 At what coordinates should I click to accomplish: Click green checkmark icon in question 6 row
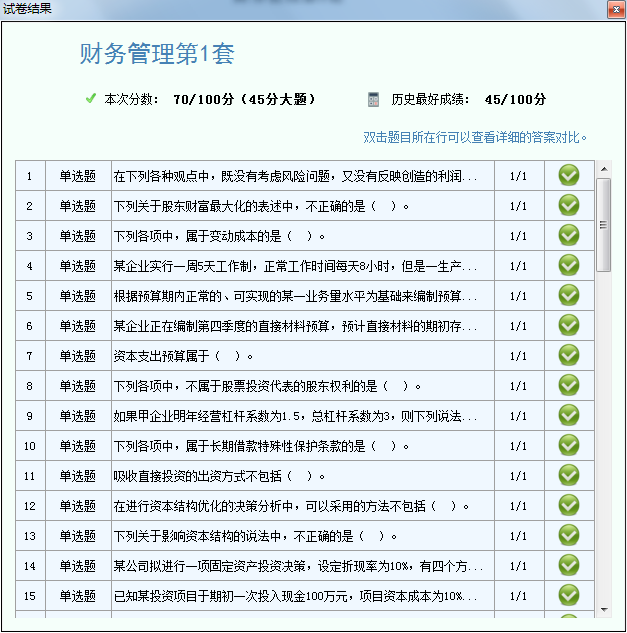click(x=569, y=325)
